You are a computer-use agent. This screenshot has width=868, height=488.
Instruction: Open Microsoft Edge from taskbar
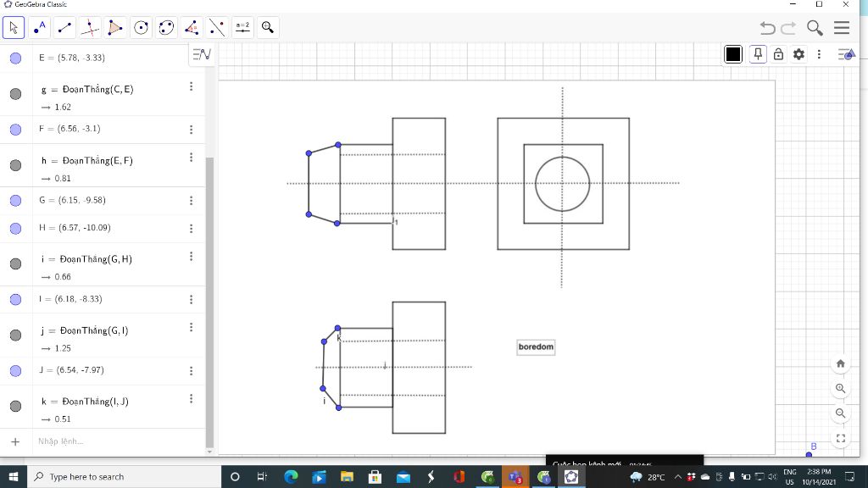point(291,476)
